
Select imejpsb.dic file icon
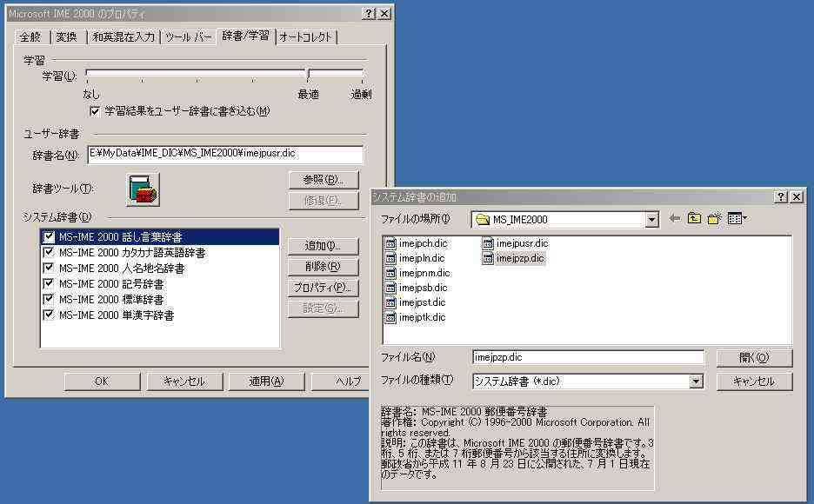[390, 288]
